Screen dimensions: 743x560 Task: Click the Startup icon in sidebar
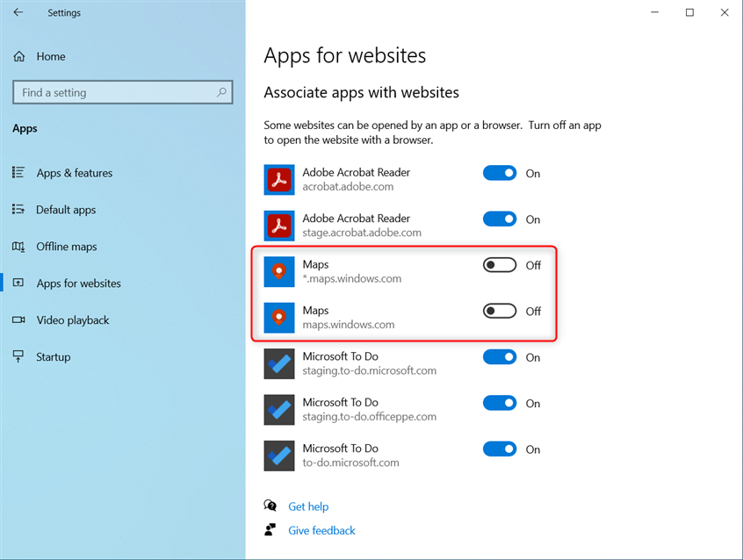[x=18, y=356]
